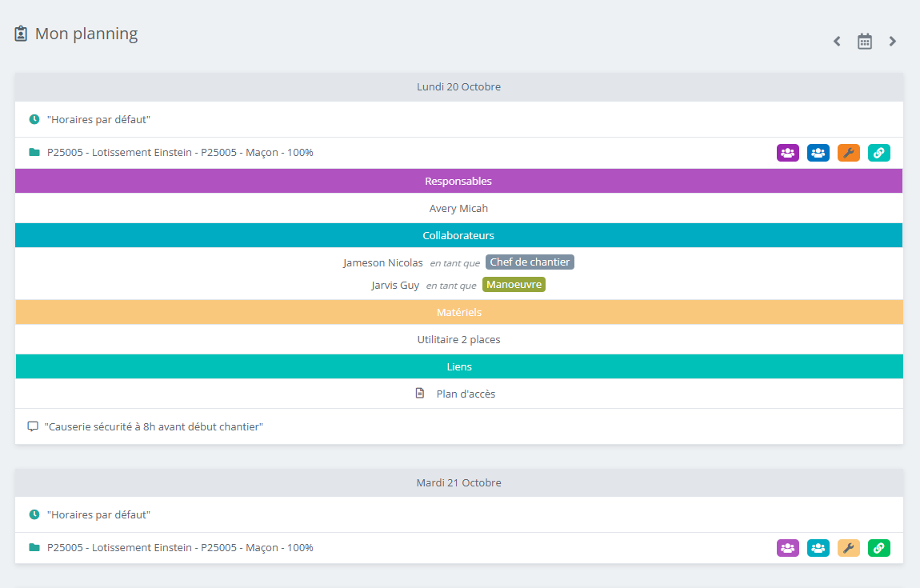Show Responsables for Mardi 21 Octobre
This screenshot has width=920, height=588.
coord(787,548)
